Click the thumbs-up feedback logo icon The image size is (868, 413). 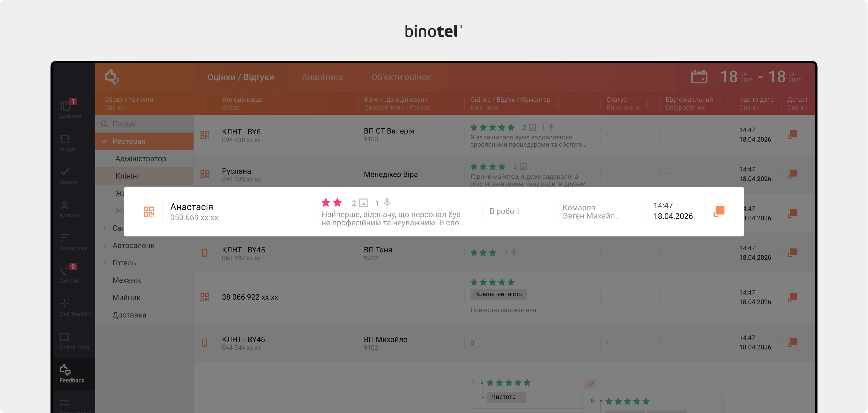coord(112,77)
